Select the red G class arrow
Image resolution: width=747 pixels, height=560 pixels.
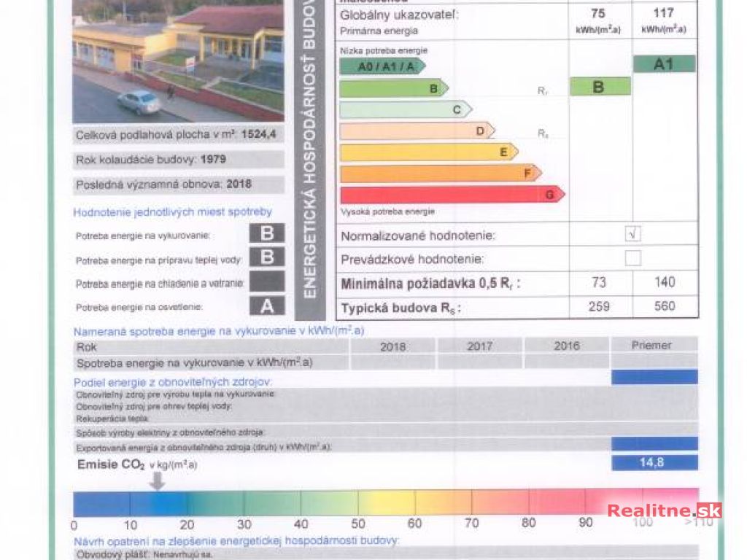(452, 195)
